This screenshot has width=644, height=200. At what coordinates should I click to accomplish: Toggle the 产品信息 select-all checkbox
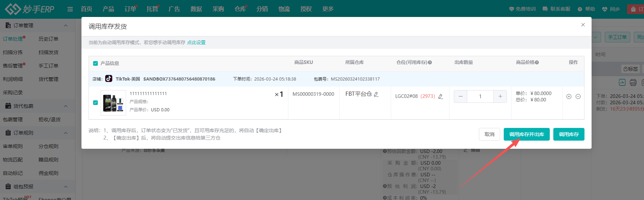[95, 64]
